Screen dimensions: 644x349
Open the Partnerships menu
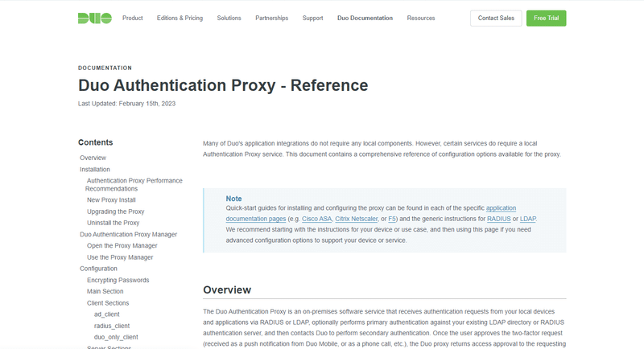pos(272,18)
